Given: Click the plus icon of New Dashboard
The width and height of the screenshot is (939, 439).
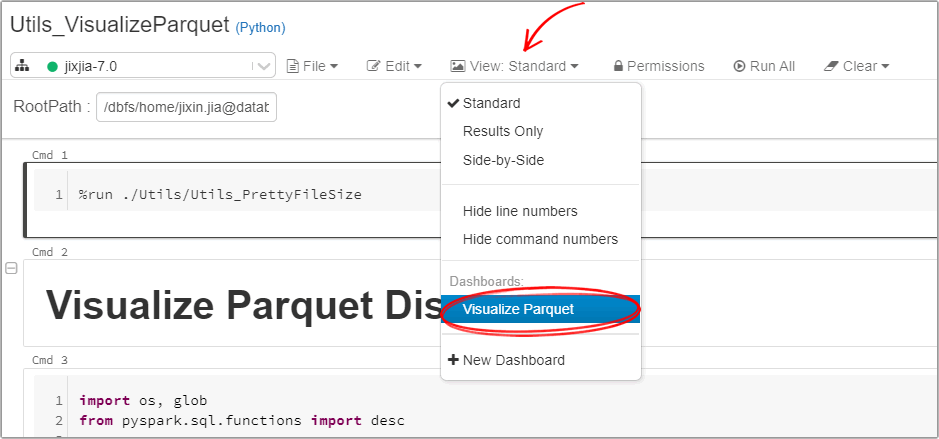Looking at the screenshot, I should click(453, 360).
